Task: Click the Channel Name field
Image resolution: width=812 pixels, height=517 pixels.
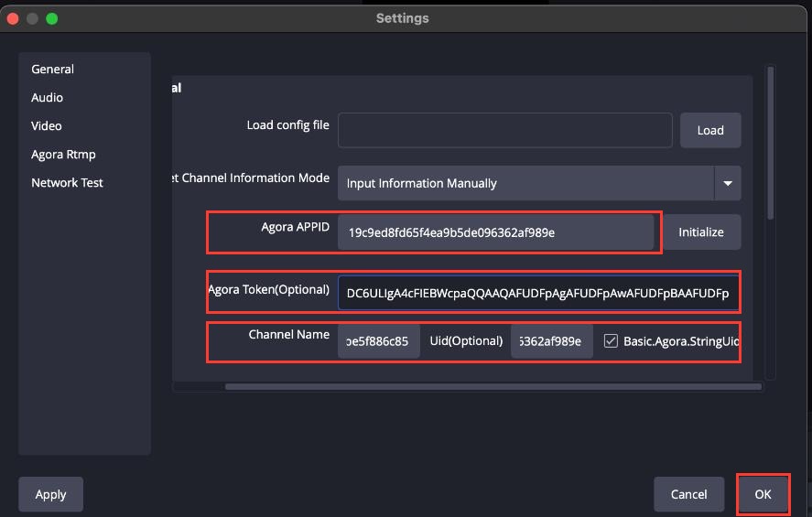Action: [379, 341]
